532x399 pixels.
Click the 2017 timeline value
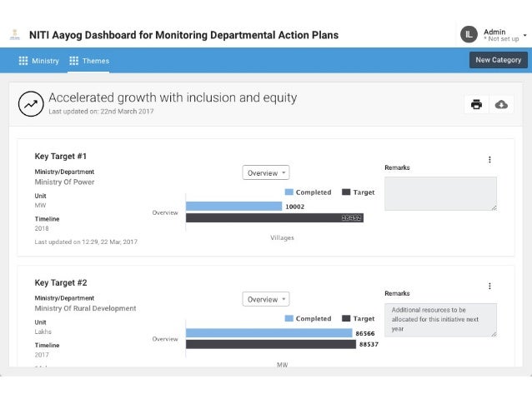click(42, 355)
